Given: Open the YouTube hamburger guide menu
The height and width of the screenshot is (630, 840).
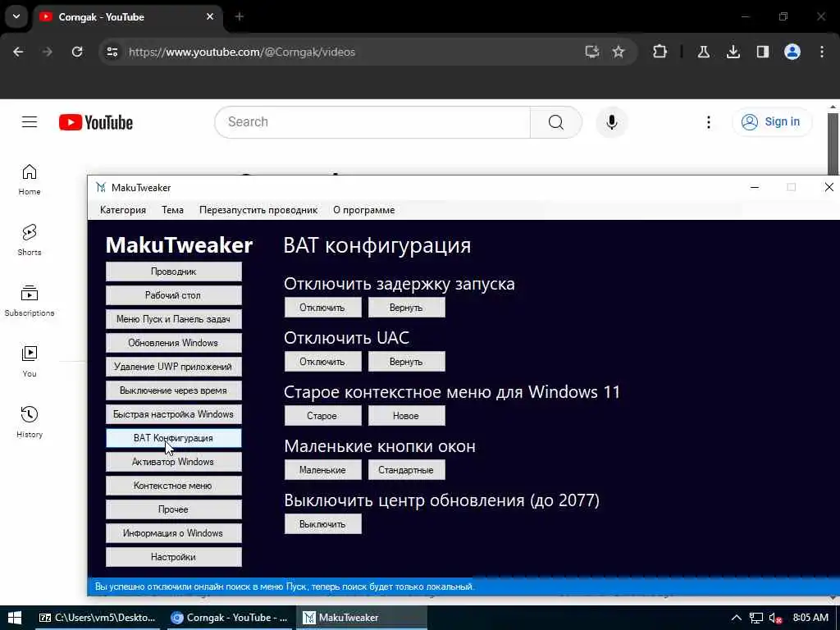Looking at the screenshot, I should (x=30, y=122).
